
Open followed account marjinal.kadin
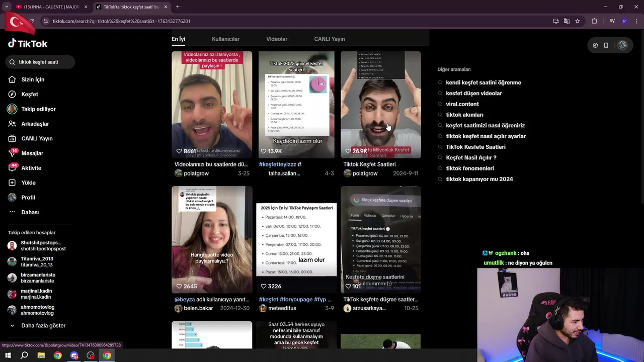pyautogui.click(x=30, y=294)
